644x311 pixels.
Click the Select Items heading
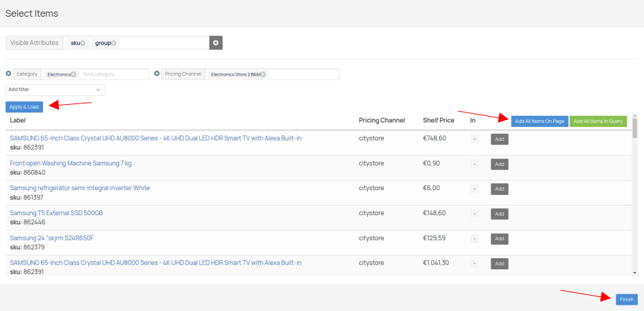pos(32,14)
